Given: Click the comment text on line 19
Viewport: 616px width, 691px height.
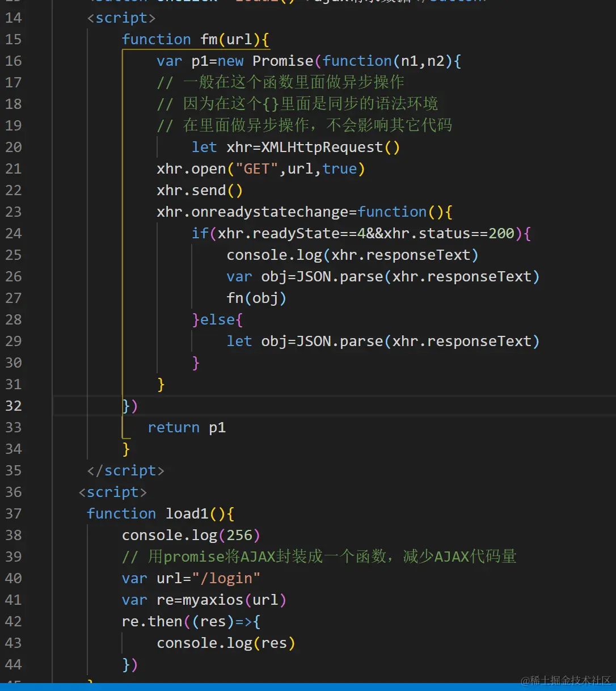Looking at the screenshot, I should click(x=305, y=125).
